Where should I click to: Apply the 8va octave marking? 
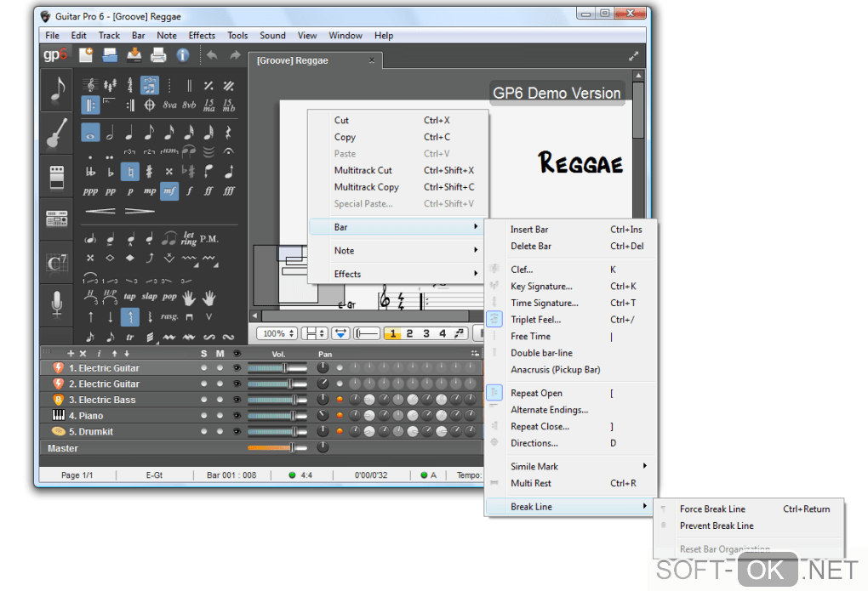point(169,105)
